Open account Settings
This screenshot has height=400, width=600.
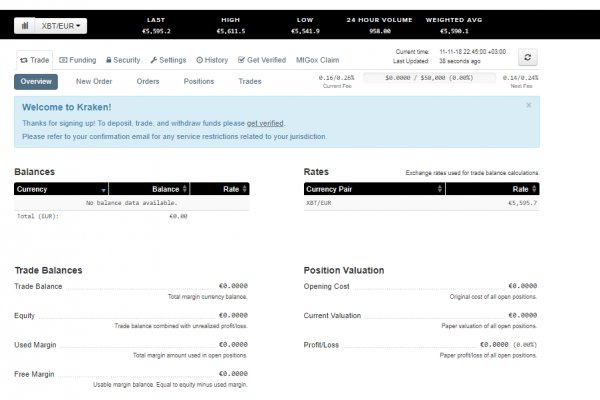click(168, 60)
